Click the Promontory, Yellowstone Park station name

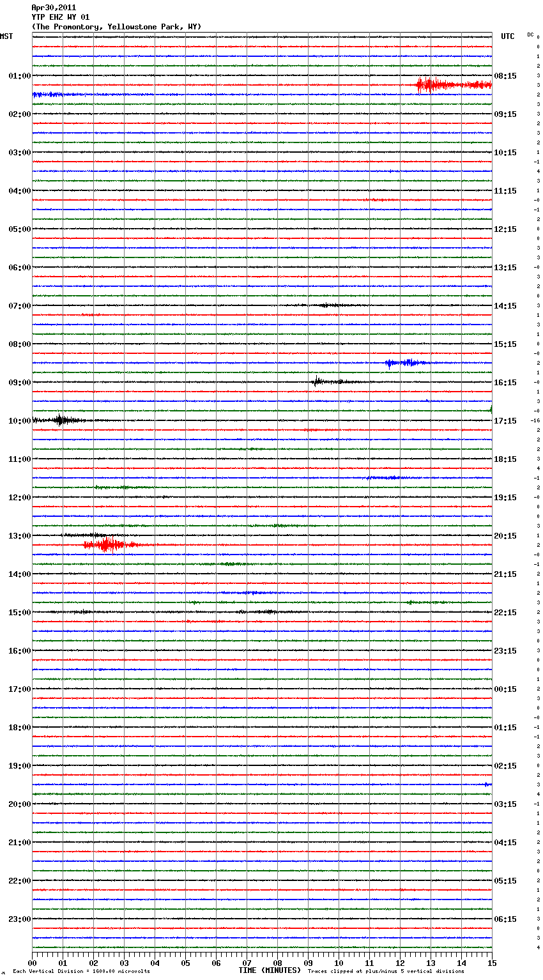[116, 27]
